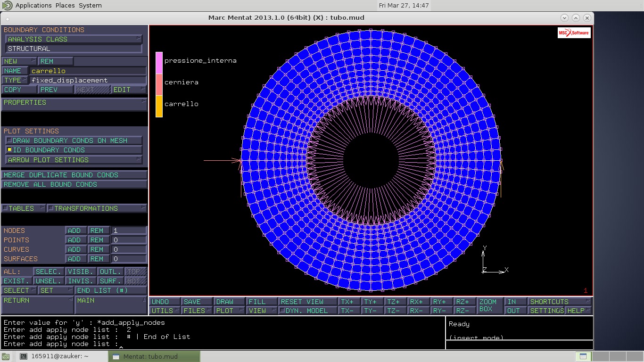Click the workspace switcher icon in bottom panel
Image resolution: width=644 pixels, height=362 pixels.
(583, 356)
